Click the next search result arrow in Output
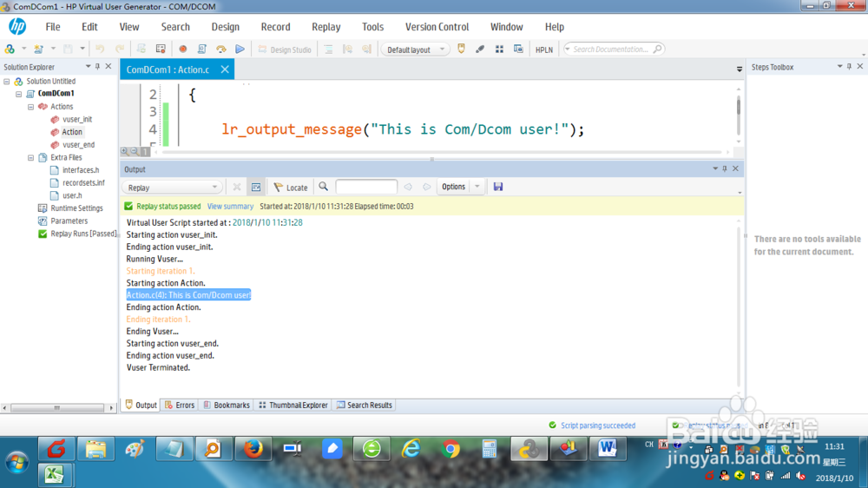The width and height of the screenshot is (868, 488). coord(426,188)
